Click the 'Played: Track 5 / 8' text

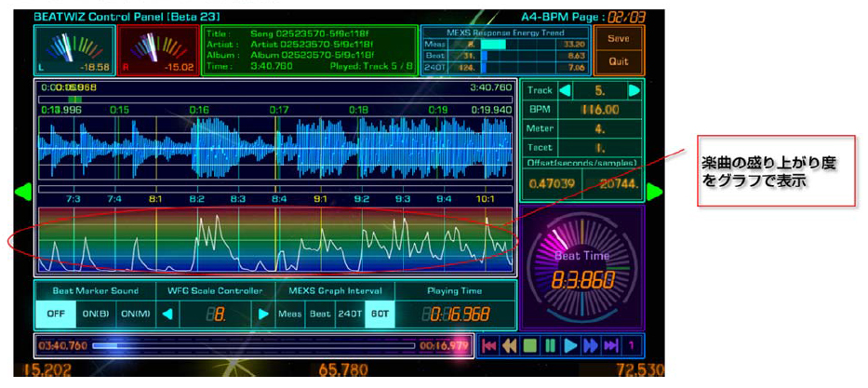[x=371, y=66]
